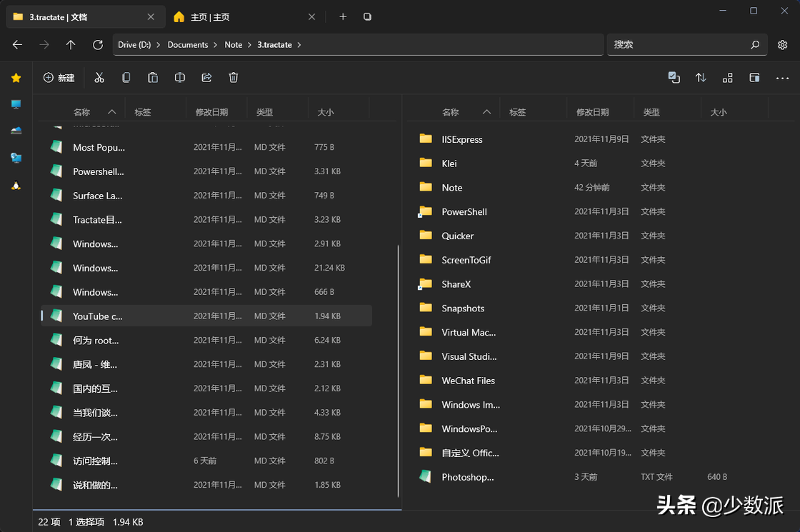Open the overflow menu with three dots
The height and width of the screenshot is (532, 800).
coord(782,78)
